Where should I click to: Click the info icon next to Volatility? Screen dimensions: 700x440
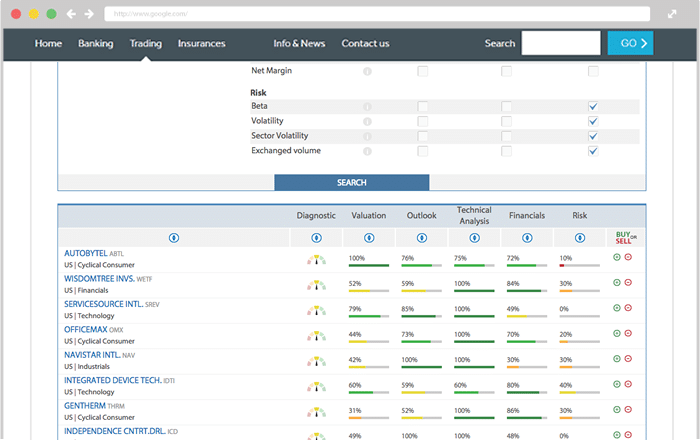367,121
